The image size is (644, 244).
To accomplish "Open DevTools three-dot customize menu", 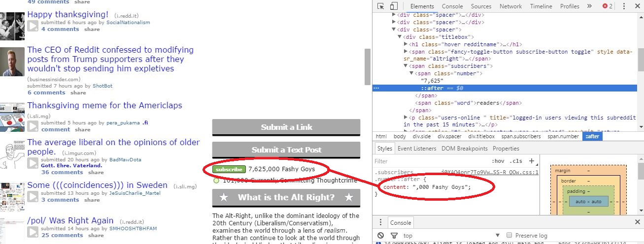I will point(623,6).
